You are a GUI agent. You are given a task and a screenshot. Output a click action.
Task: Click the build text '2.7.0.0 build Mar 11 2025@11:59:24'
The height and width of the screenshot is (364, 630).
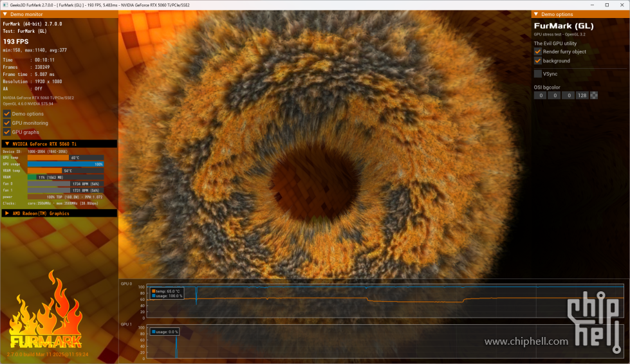click(48, 355)
